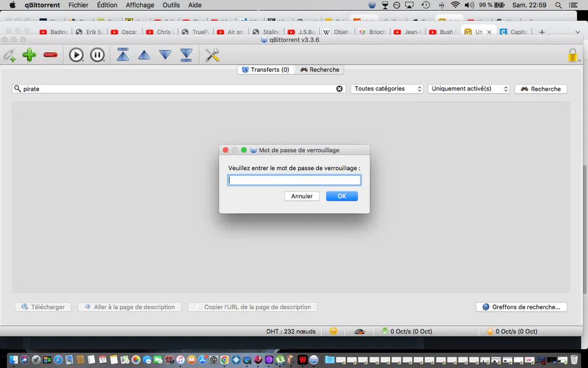Confirm the password with OK
This screenshot has height=368, width=588.
point(342,196)
